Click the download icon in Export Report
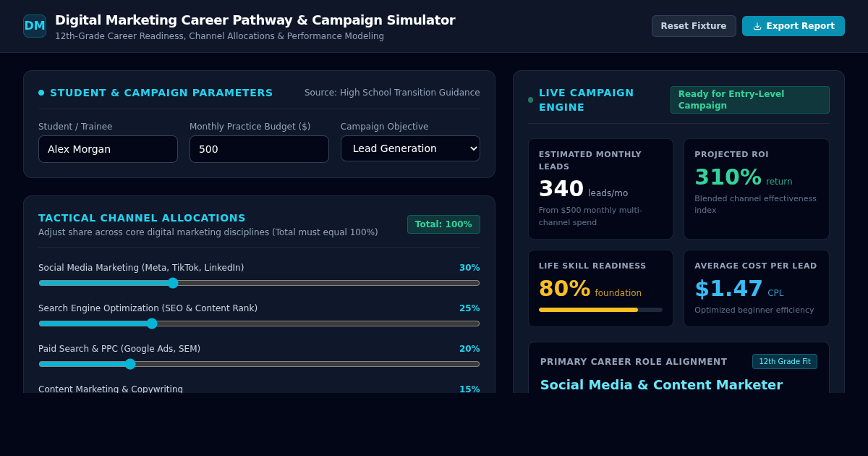This screenshot has width=868, height=456. pos(757,26)
